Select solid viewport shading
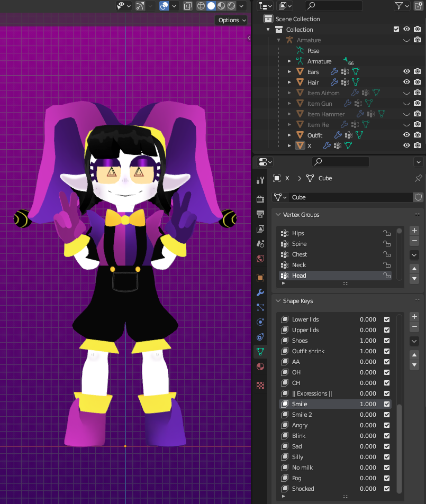The height and width of the screenshot is (504, 426). (x=211, y=6)
